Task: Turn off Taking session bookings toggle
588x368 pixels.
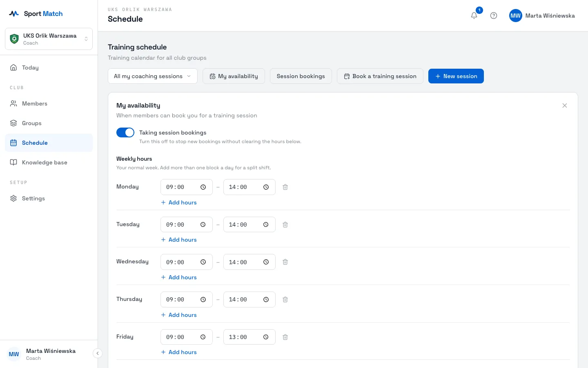Action: click(125, 132)
